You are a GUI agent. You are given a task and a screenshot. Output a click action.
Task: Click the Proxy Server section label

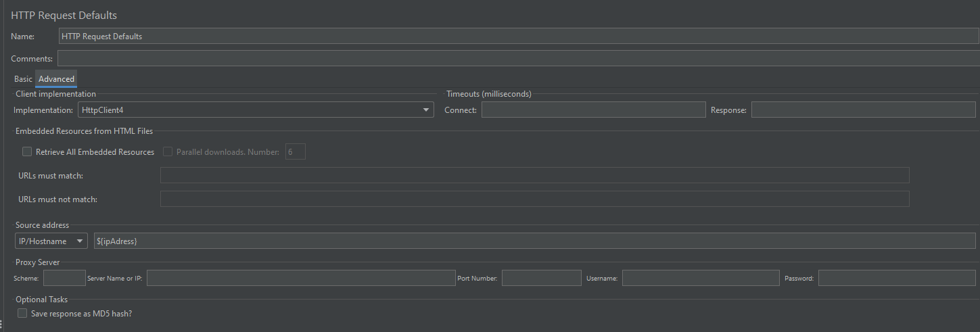pyautogui.click(x=38, y=262)
